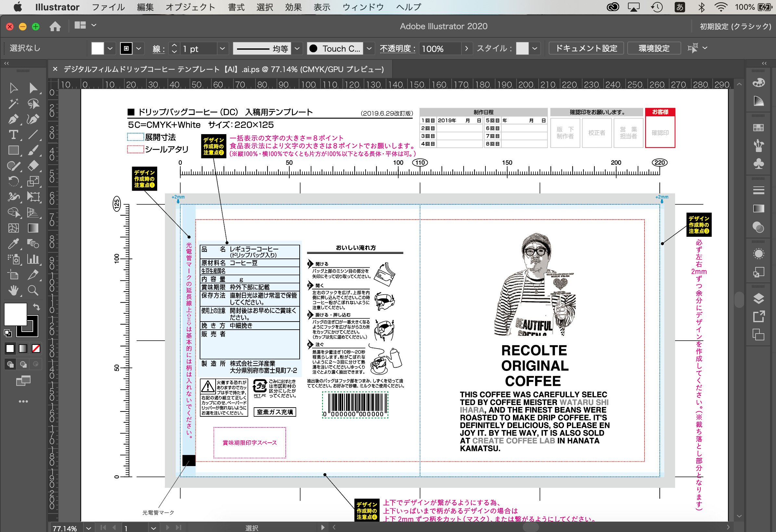
Task: Swap fill and stroke colors arrow
Action: 36,307
